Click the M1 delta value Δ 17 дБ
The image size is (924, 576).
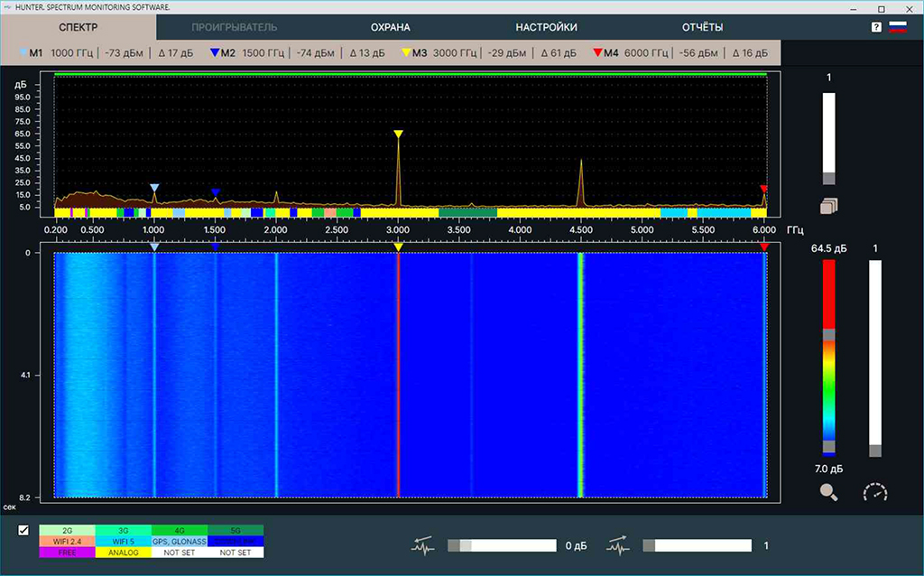point(176,53)
